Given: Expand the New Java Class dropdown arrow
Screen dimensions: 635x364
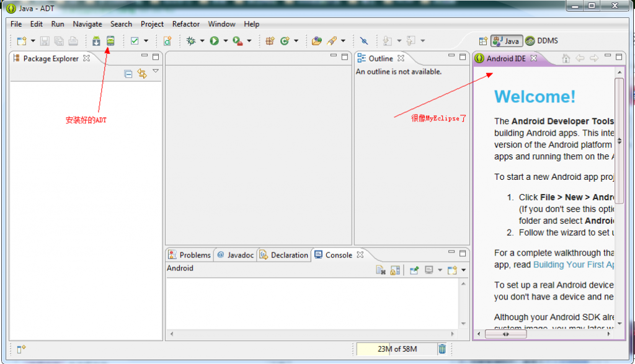Looking at the screenshot, I should (x=296, y=41).
